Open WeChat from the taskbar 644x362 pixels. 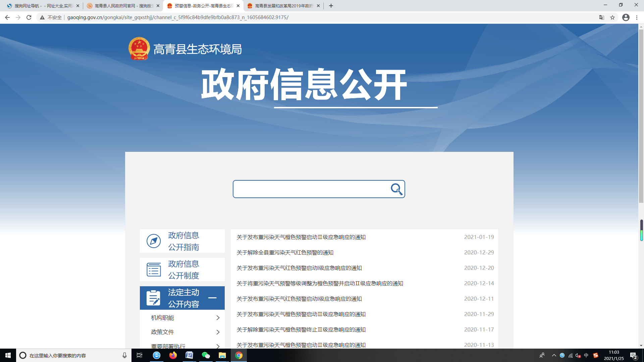click(206, 355)
